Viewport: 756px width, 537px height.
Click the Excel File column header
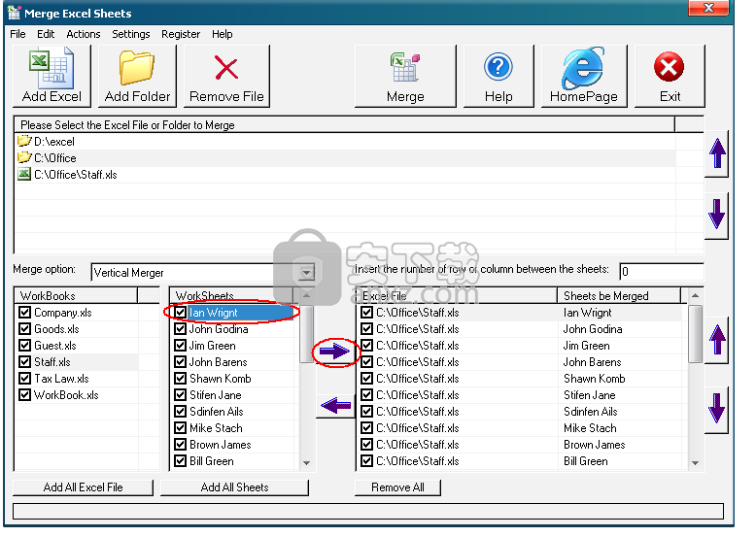457,295
